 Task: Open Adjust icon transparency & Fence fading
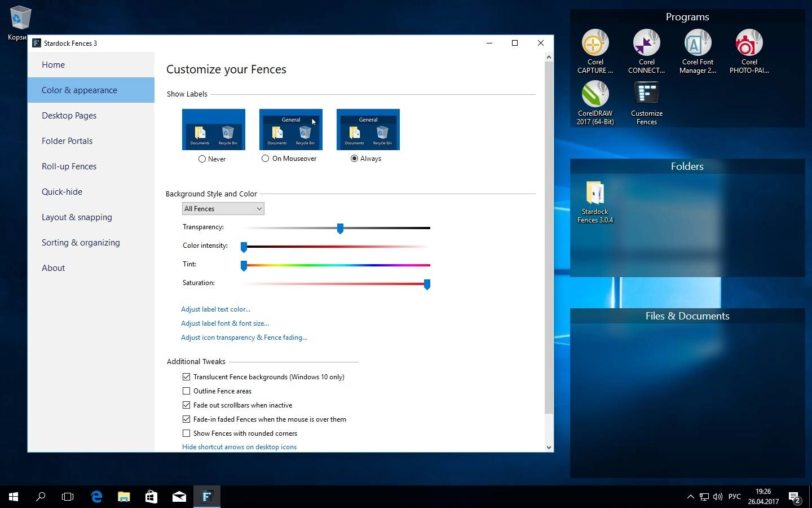(244, 338)
